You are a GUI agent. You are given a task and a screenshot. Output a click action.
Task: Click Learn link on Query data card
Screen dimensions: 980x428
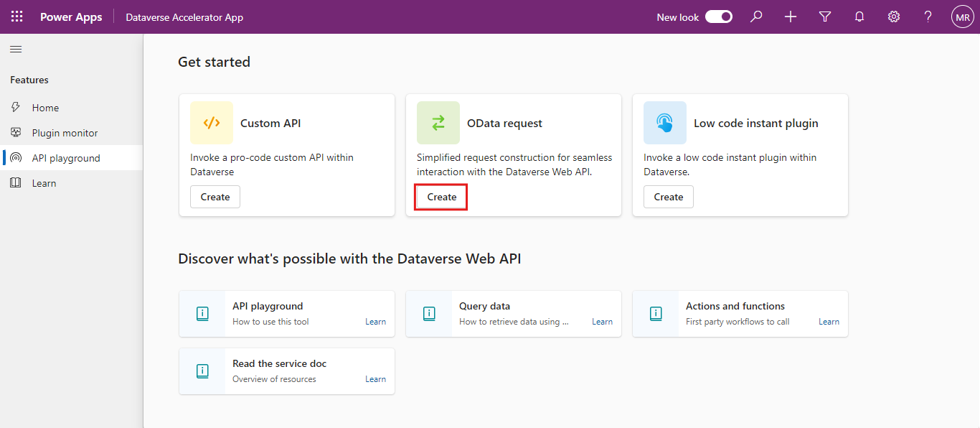[602, 322]
